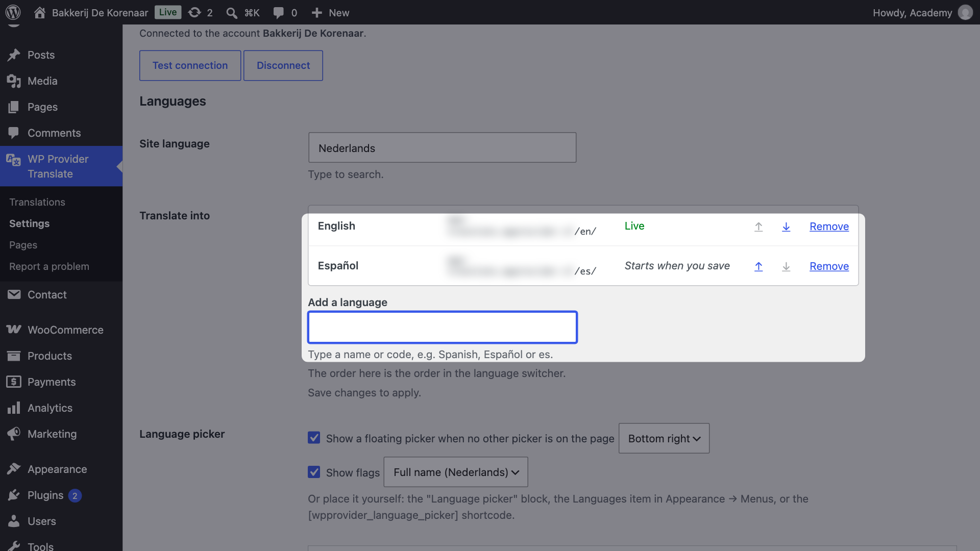Open the WordPress logo menu
980x551 pixels.
[13, 12]
